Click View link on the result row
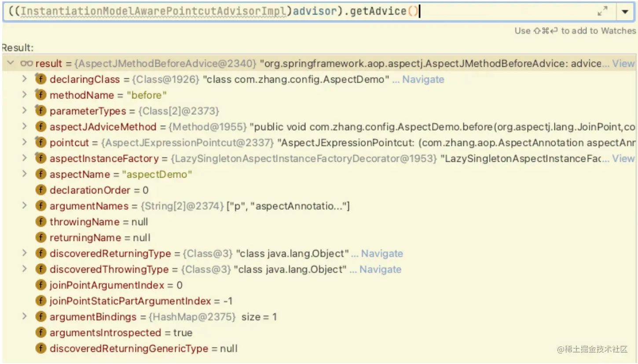 click(624, 64)
